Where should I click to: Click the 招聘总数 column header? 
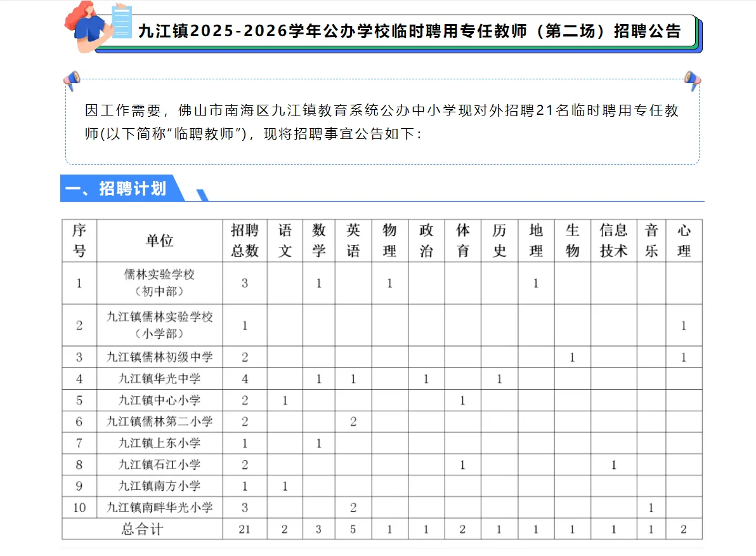245,241
